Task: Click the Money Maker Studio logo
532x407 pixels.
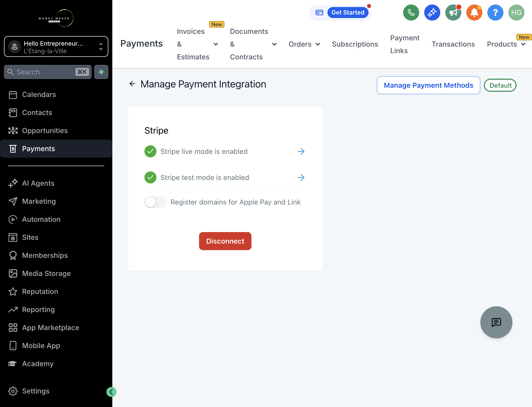Action: 56,18
